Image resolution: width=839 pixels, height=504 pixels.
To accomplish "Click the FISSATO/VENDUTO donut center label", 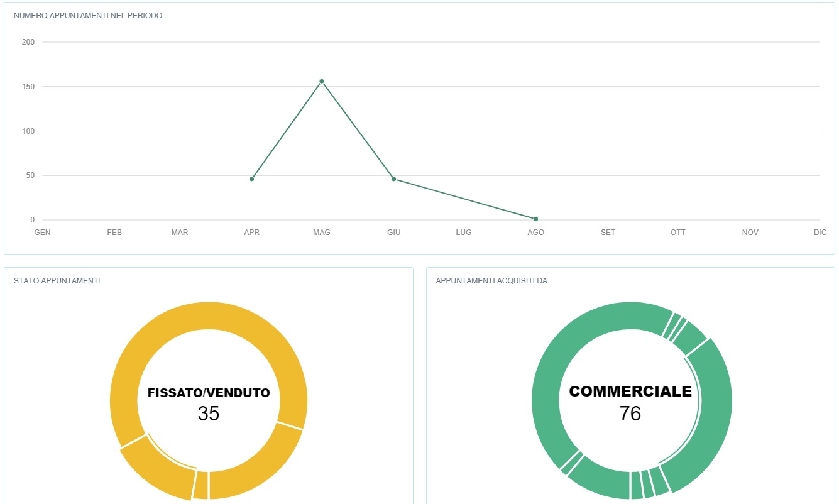I will pos(209,393).
